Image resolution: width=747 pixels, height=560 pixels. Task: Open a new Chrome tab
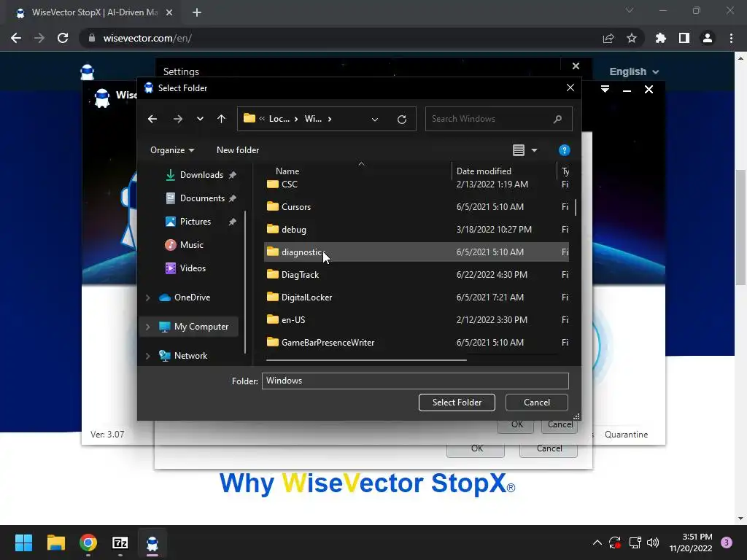(x=197, y=12)
